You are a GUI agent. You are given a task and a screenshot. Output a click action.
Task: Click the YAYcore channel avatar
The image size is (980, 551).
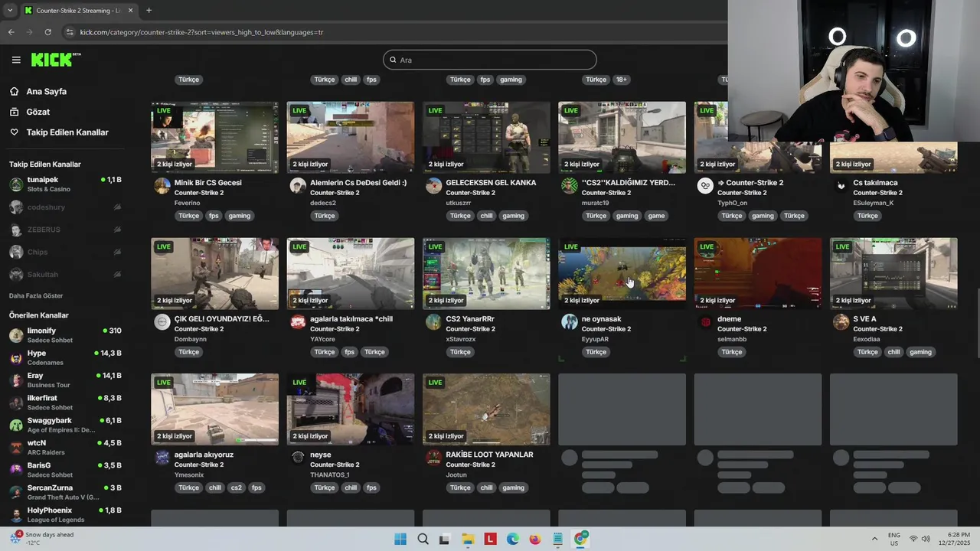(298, 322)
